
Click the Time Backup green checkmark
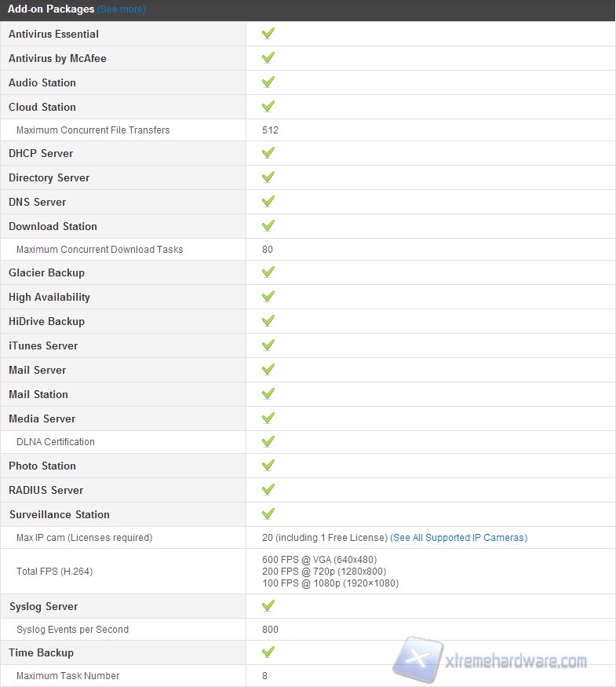tap(268, 652)
